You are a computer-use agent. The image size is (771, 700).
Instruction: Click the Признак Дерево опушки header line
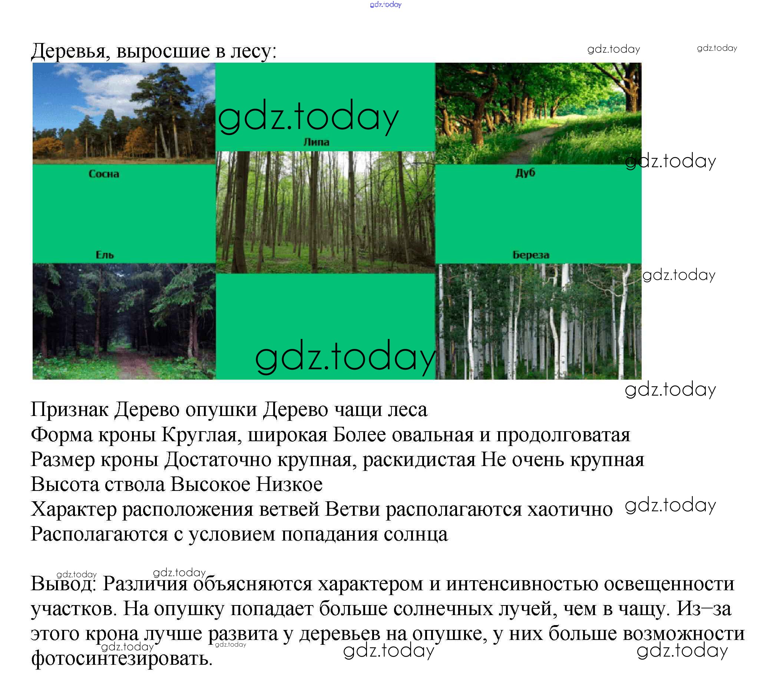229,410
